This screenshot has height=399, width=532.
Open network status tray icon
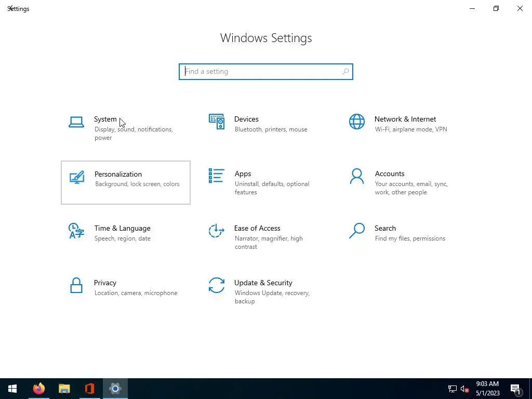tap(453, 389)
